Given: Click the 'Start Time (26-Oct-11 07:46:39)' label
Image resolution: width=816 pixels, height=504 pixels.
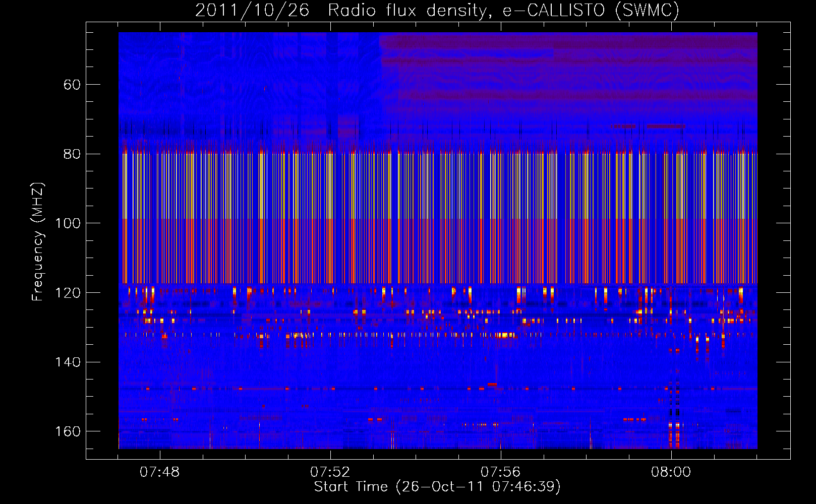Looking at the screenshot, I should coord(437,487).
